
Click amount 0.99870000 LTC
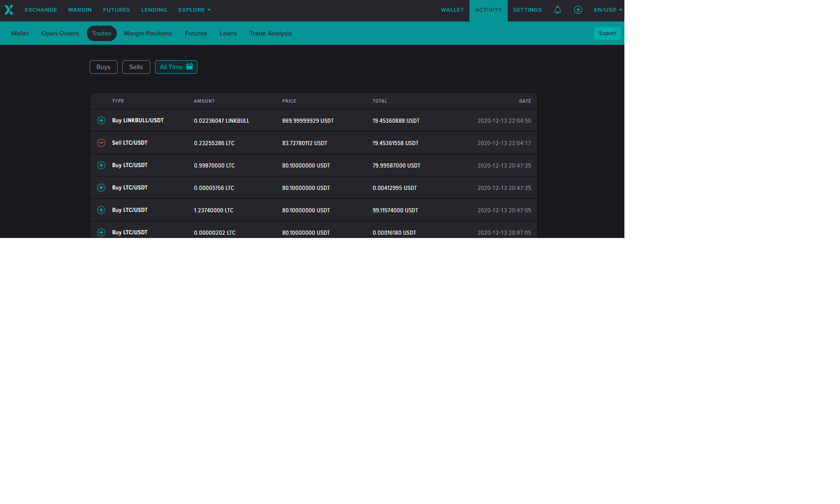[x=215, y=165]
